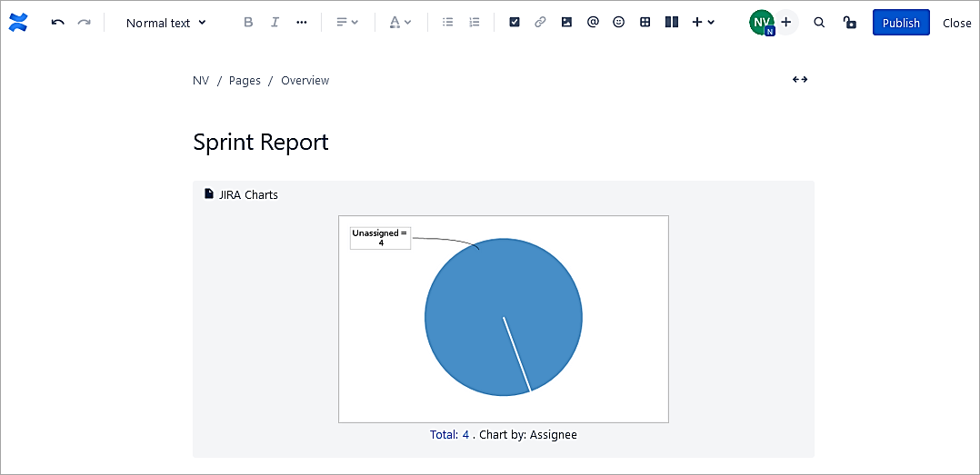Add a column layout section
The height and width of the screenshot is (475, 980).
(672, 23)
